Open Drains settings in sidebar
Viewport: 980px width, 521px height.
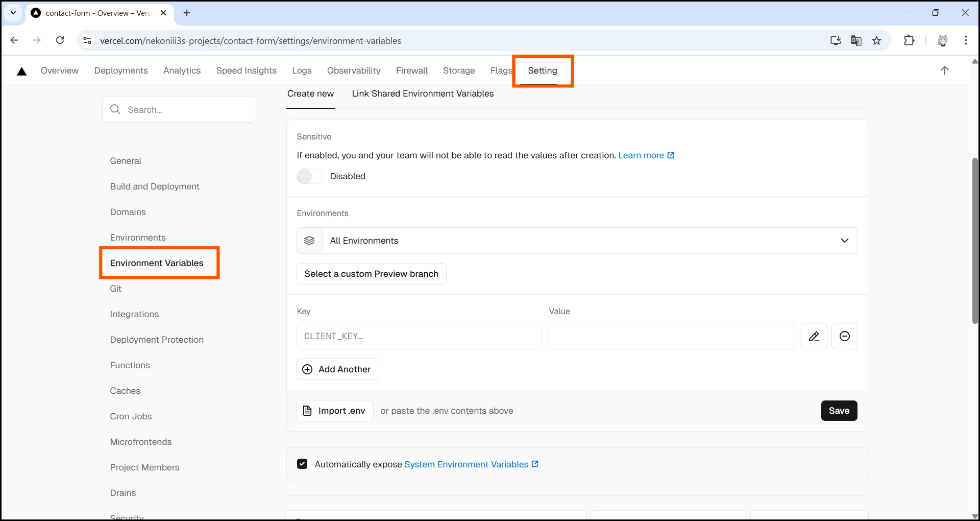(x=123, y=493)
